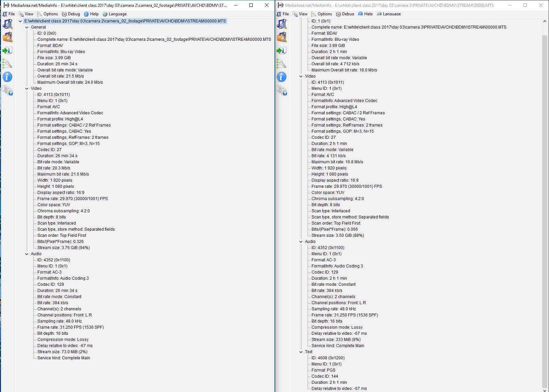The height and width of the screenshot is (392, 549).
Task: Select 'Stream size: 333 MiB (8%)' row
Action: click(x=336, y=340)
